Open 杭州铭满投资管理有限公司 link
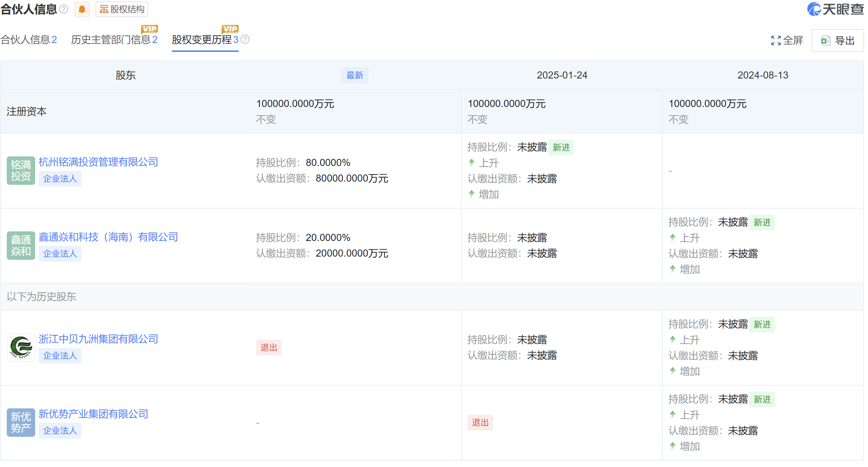Image resolution: width=868 pixels, height=467 pixels. [x=98, y=162]
